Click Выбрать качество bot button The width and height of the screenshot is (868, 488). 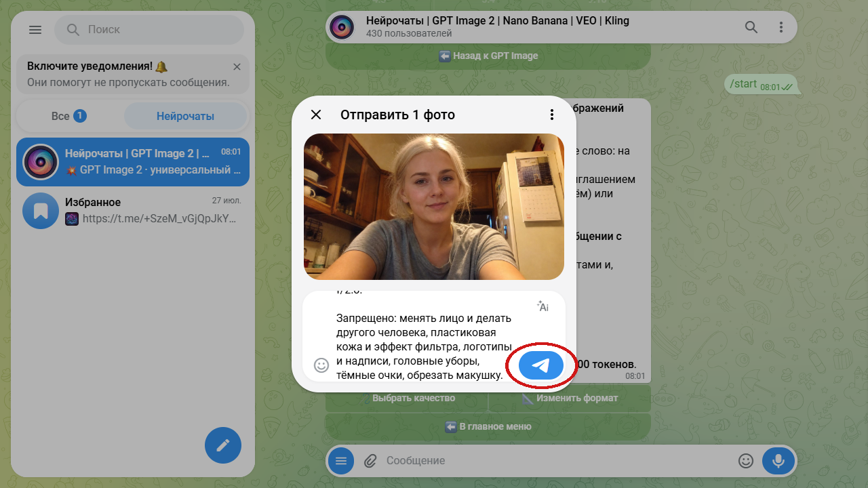tap(407, 399)
